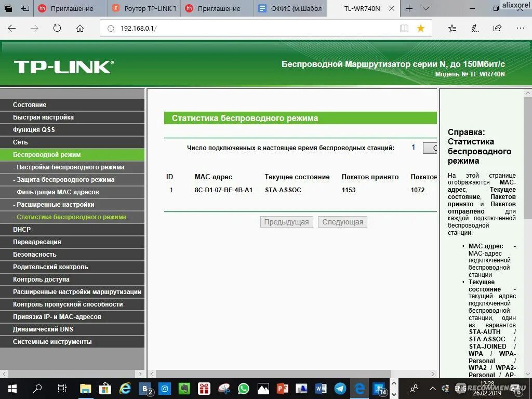Click the Предыдущая button
Image resolution: width=532 pixels, height=399 pixels.
(287, 222)
